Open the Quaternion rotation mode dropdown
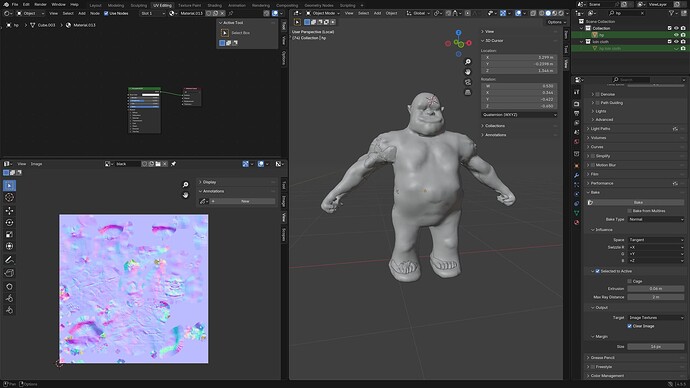This screenshot has height=388, width=690. coord(519,115)
